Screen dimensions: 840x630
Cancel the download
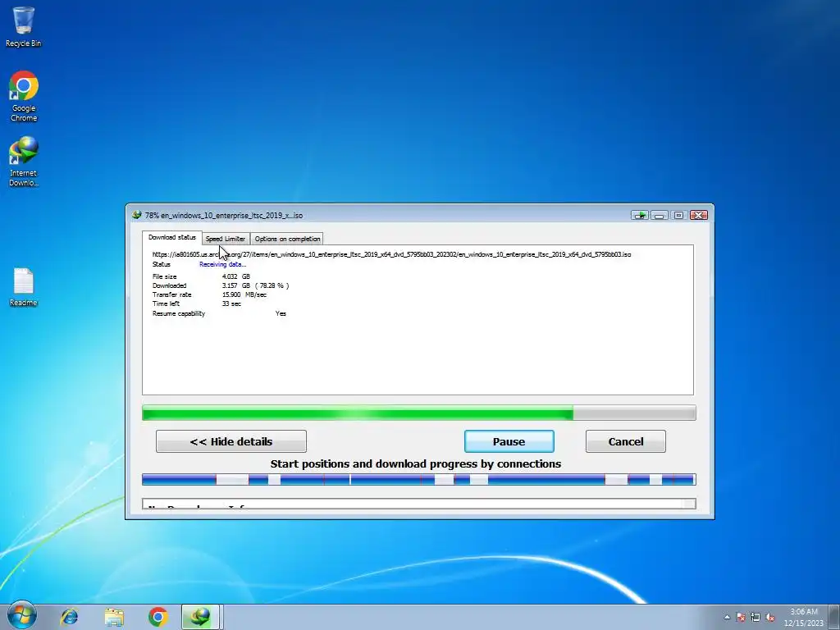coord(626,441)
